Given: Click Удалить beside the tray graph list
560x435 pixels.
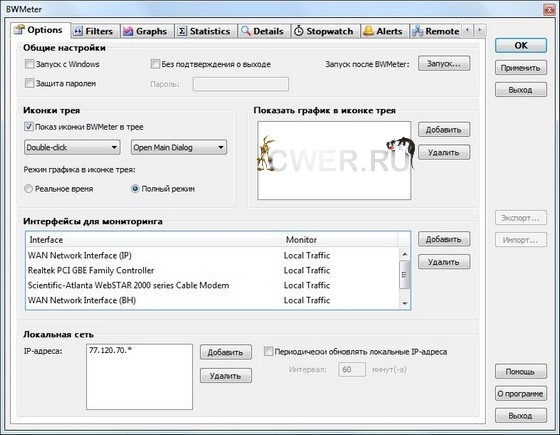Looking at the screenshot, I should click(444, 152).
